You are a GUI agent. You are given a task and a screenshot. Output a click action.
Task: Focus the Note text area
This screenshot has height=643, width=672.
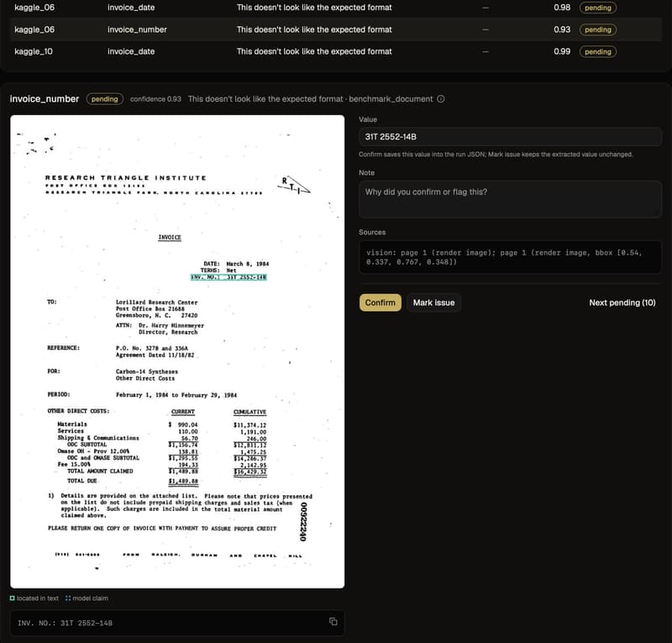tap(510, 199)
